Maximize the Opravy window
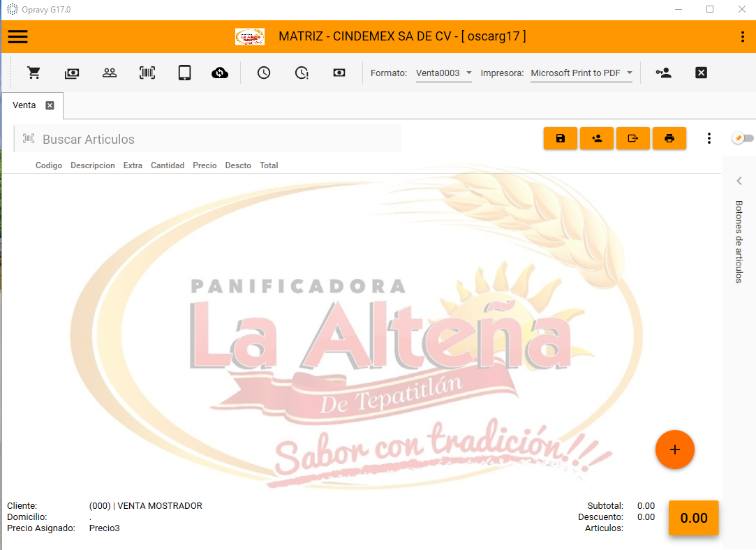The image size is (756, 550). 710,9
